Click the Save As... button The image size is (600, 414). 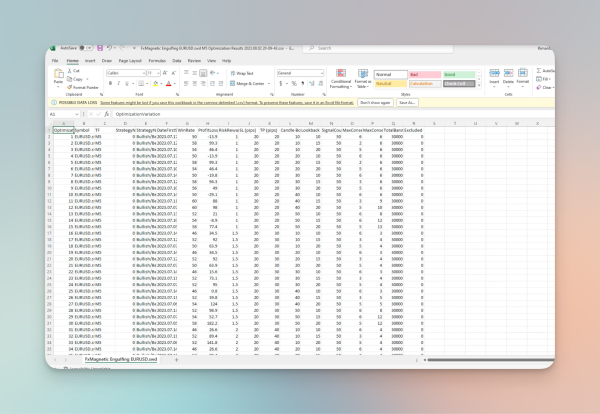408,102
